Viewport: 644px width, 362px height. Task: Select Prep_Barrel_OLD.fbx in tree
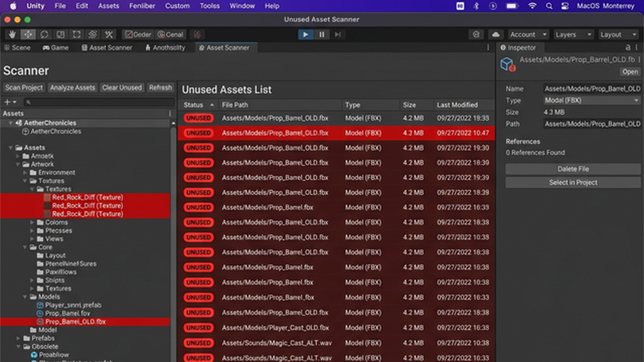pos(86,322)
